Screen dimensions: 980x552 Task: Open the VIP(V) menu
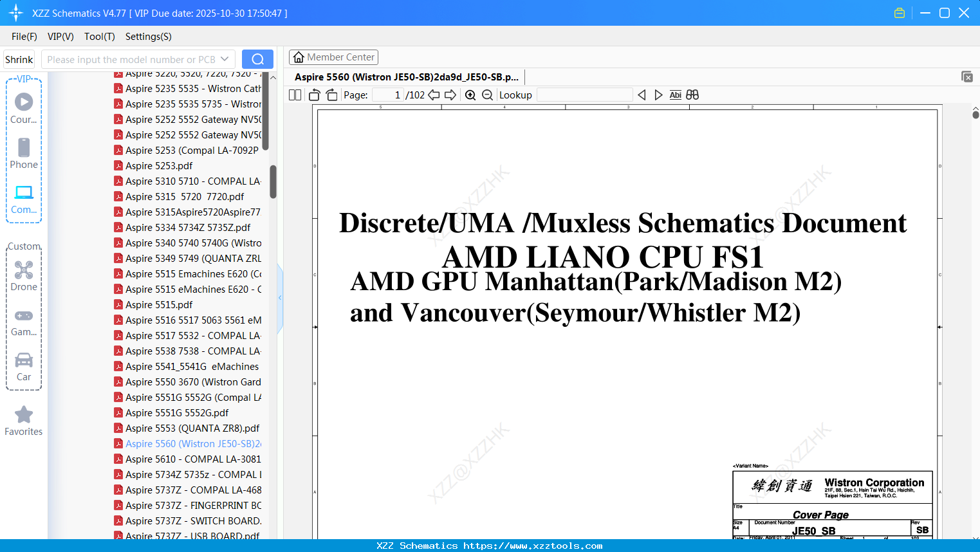[60, 37]
